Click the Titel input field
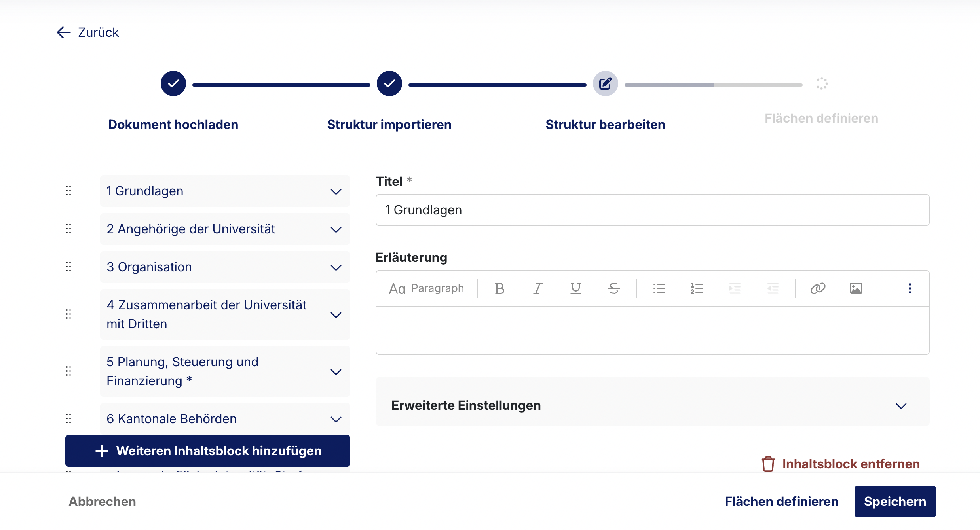The height and width of the screenshot is (530, 980). (652, 210)
